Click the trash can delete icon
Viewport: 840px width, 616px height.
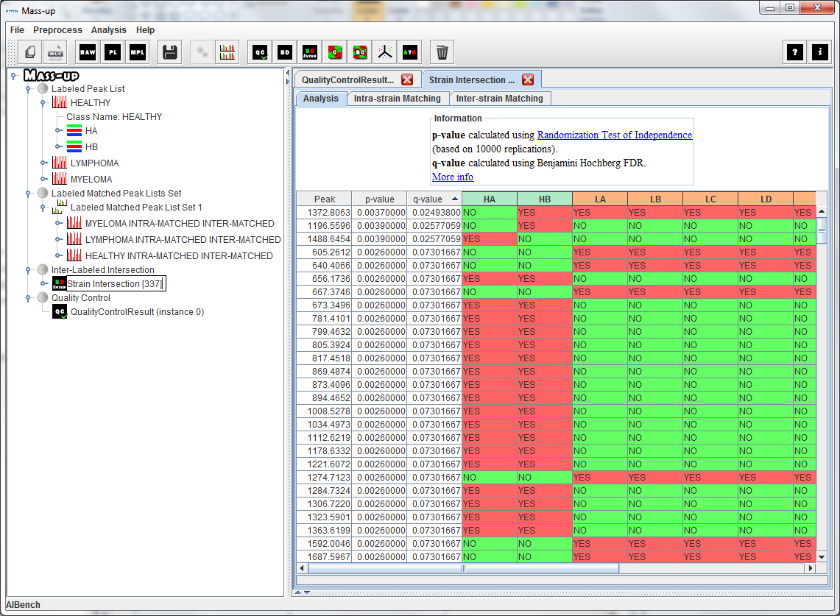[x=442, y=52]
